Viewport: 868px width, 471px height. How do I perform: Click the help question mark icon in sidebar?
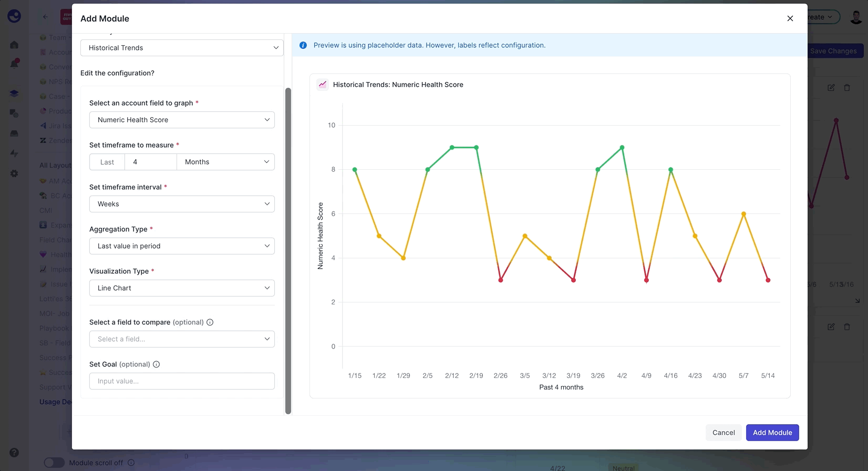coord(14,453)
